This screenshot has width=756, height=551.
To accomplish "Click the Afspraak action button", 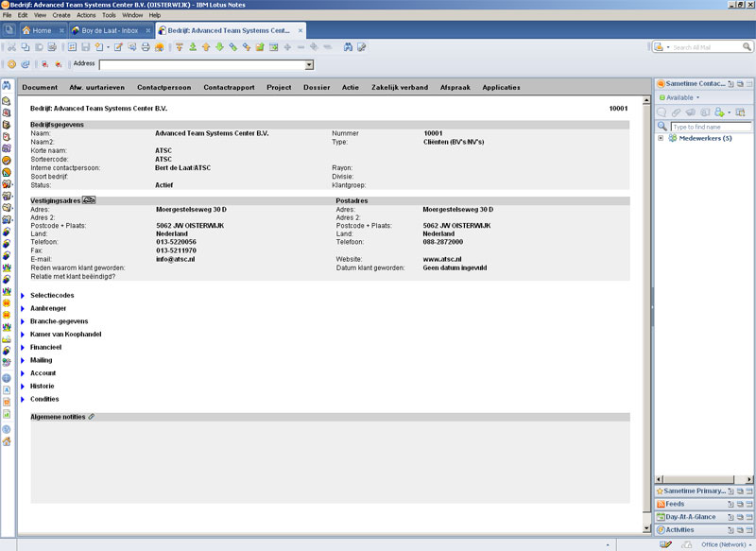I will (x=455, y=87).
